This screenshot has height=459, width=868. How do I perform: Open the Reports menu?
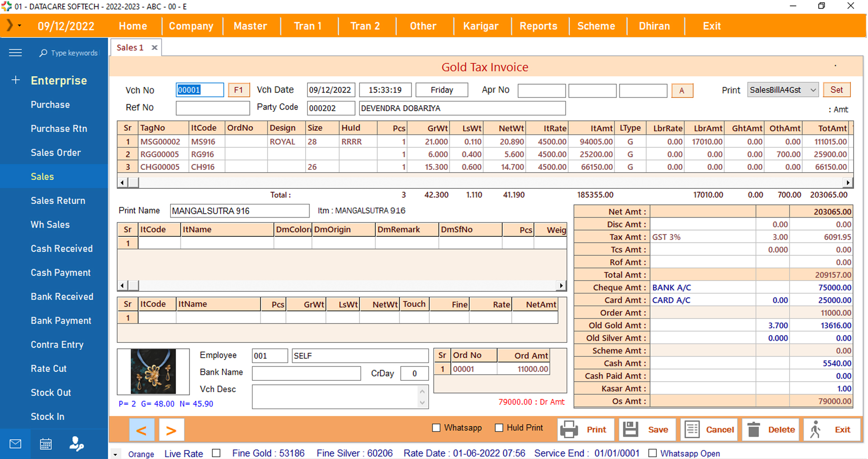coord(538,26)
